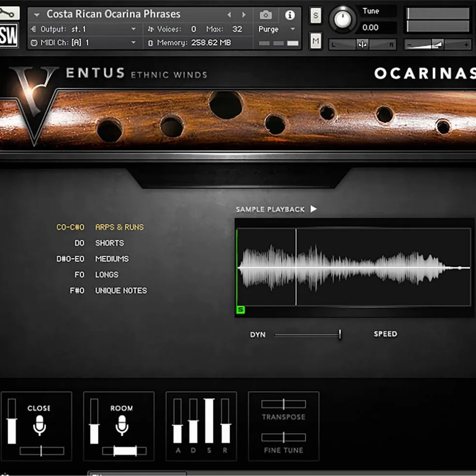Click the D#0-E0 key range label
Screen dimensions: 476x476
(71, 259)
